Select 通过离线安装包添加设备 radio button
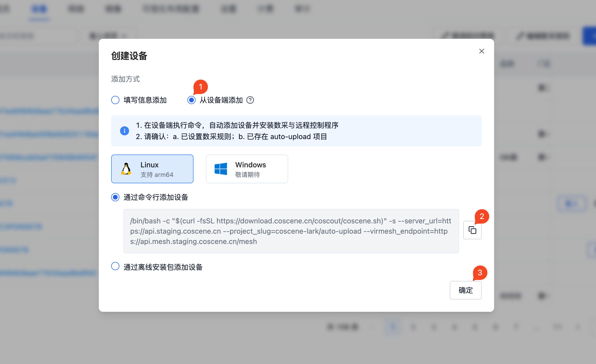596x364 pixels. [115, 266]
